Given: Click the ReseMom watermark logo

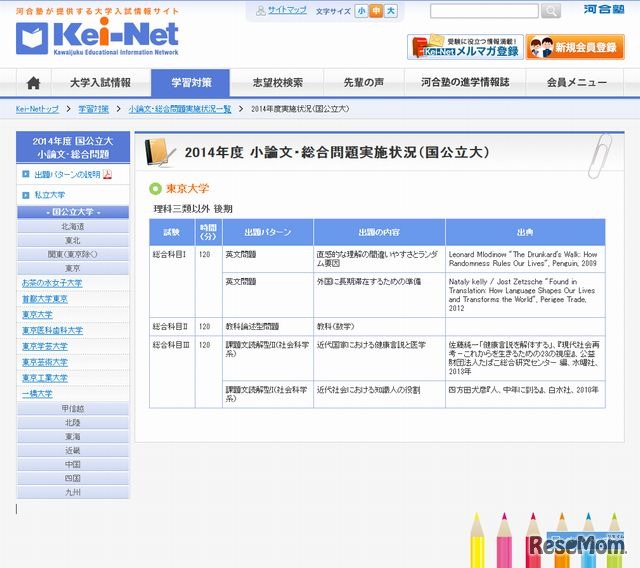Looking at the screenshot, I should click(576, 544).
